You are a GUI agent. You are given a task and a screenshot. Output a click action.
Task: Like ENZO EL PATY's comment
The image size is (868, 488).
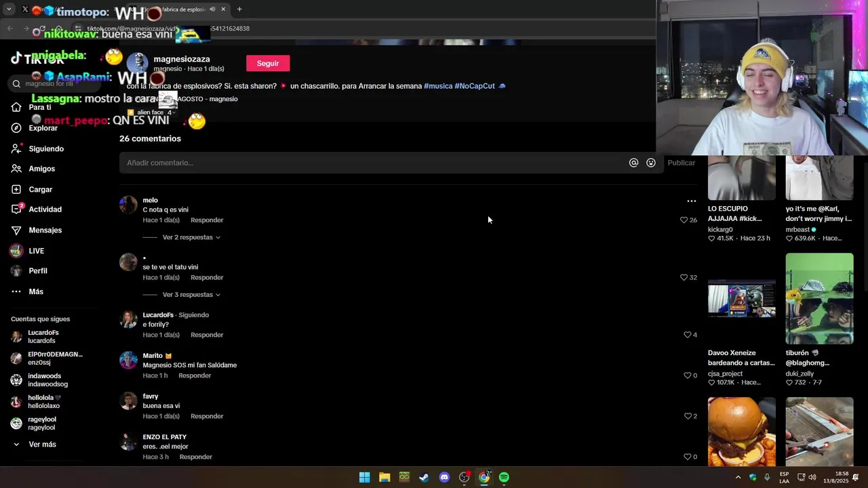687,457
